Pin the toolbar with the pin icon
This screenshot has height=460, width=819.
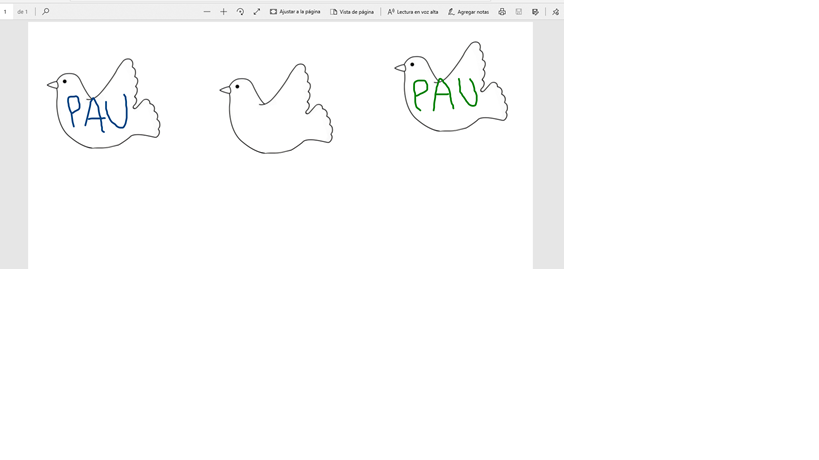(555, 12)
